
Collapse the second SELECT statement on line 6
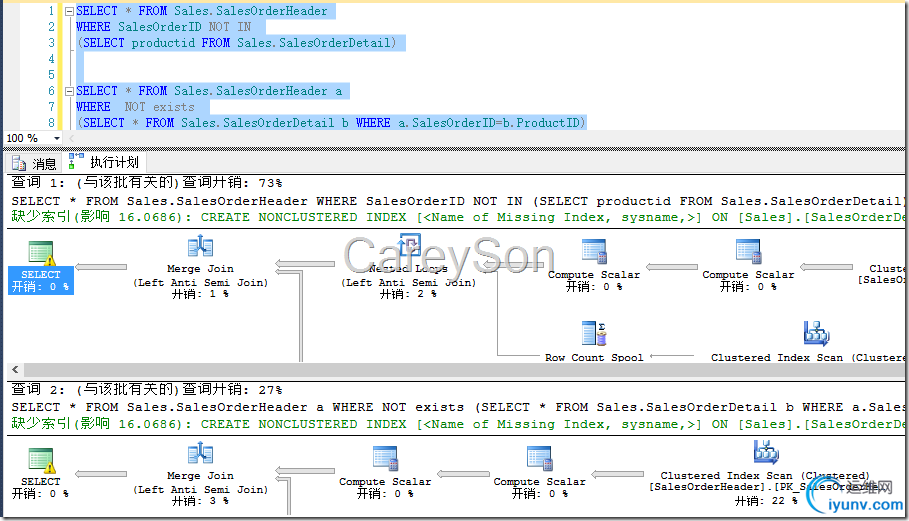pos(70,91)
